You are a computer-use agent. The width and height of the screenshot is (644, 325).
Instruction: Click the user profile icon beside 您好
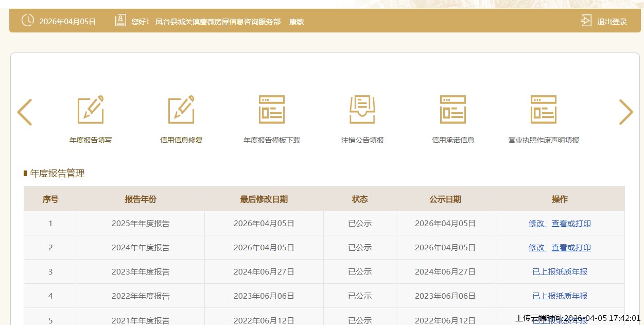[x=120, y=21]
